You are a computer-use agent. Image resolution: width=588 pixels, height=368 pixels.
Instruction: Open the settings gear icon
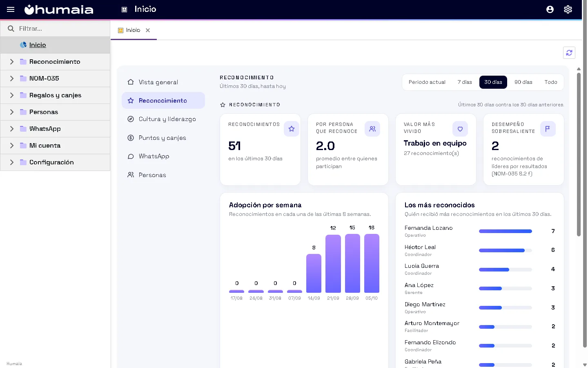[568, 9]
